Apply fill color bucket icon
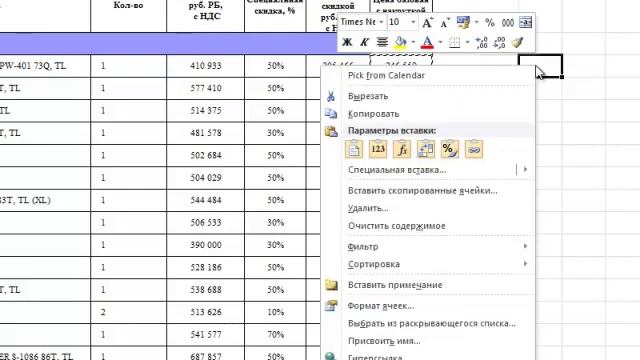This screenshot has width=640, height=360. 400,42
